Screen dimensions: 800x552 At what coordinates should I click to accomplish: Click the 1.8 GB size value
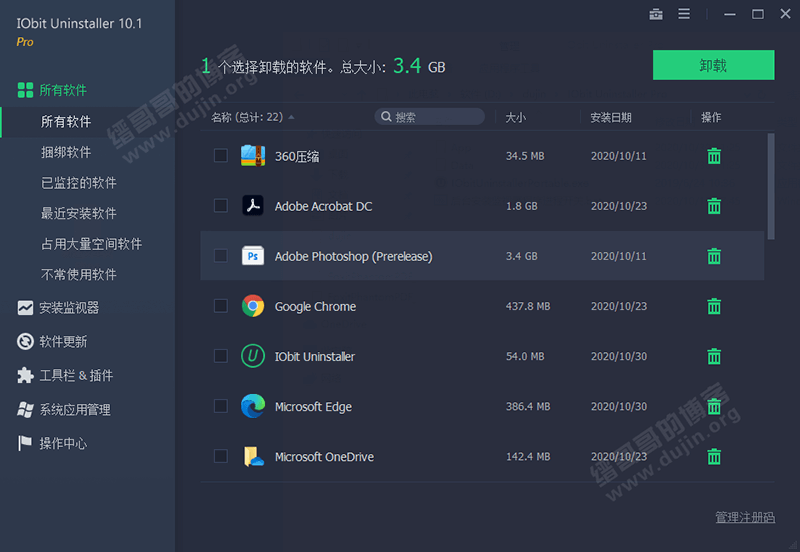[521, 206]
